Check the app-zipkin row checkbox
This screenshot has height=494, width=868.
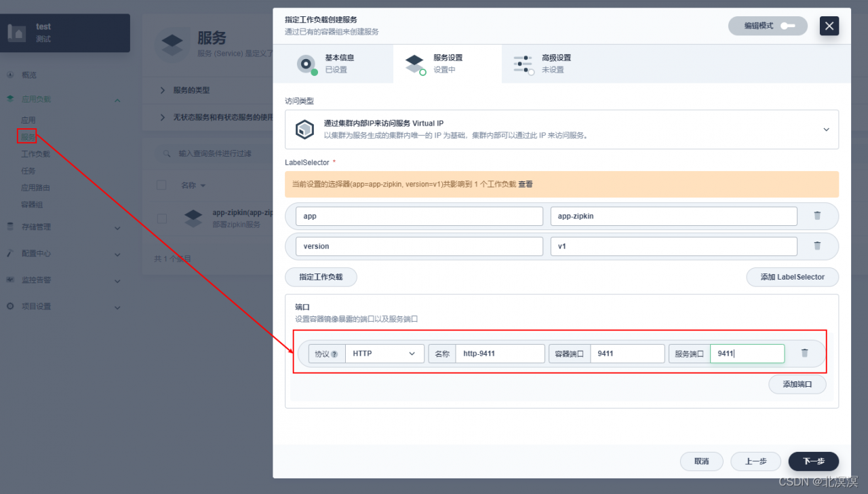coord(161,218)
